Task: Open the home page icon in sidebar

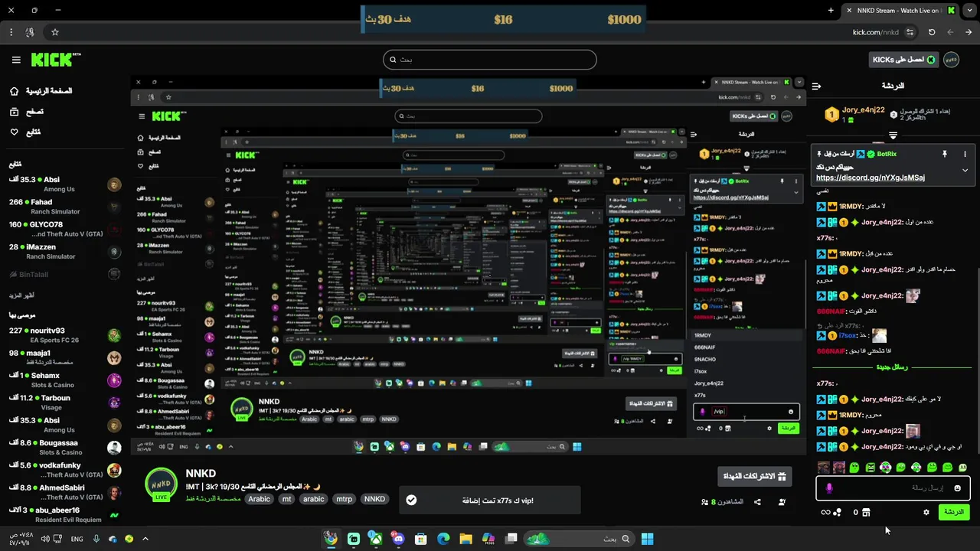Action: pyautogui.click(x=14, y=91)
